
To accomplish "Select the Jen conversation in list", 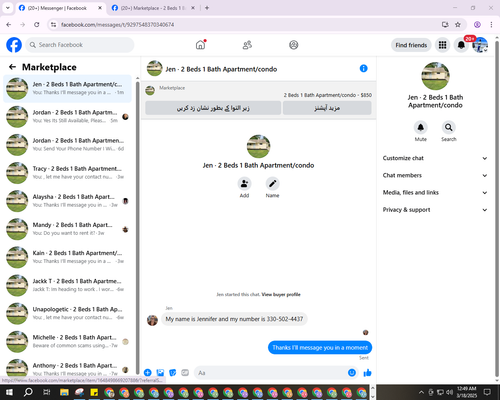I will tap(67, 88).
